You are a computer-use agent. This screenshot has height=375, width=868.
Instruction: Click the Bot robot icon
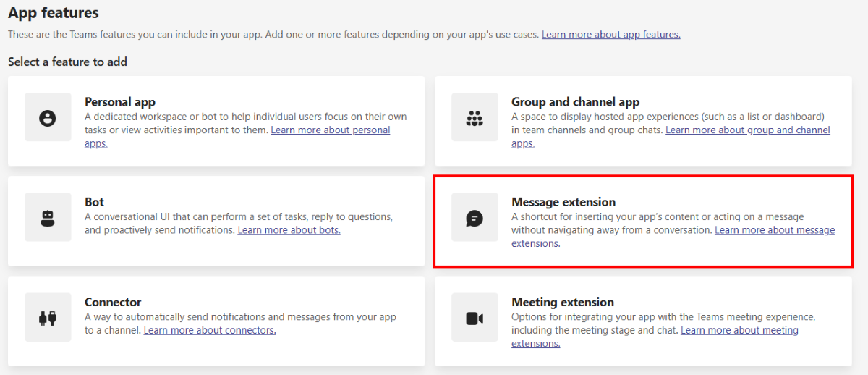click(48, 217)
